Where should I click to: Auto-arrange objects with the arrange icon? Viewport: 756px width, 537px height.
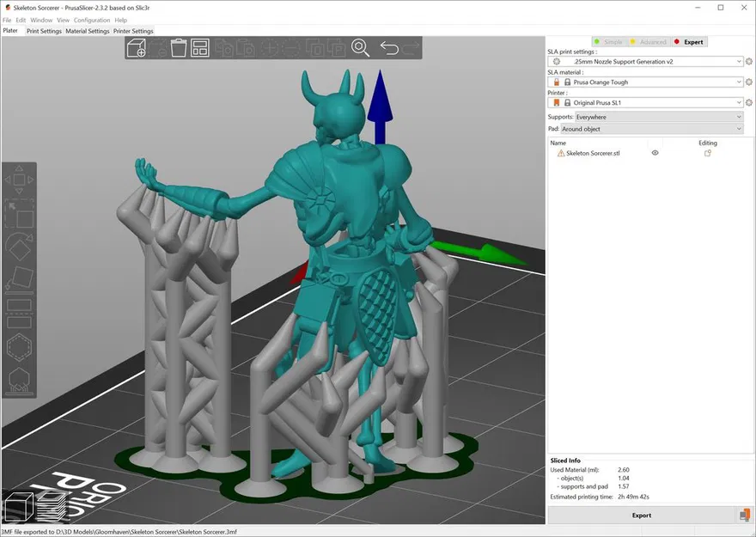point(199,48)
